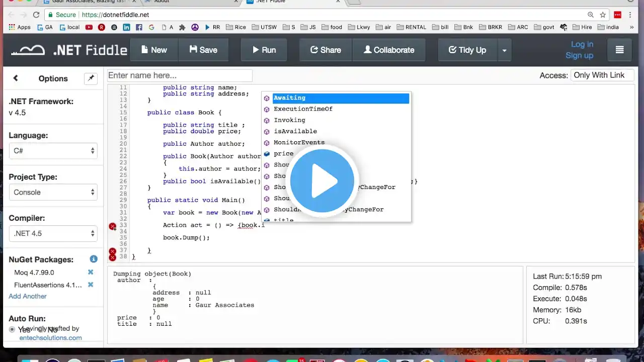Bookmark the page with the star icon
Image resolution: width=644 pixels, height=362 pixels.
click(x=603, y=15)
